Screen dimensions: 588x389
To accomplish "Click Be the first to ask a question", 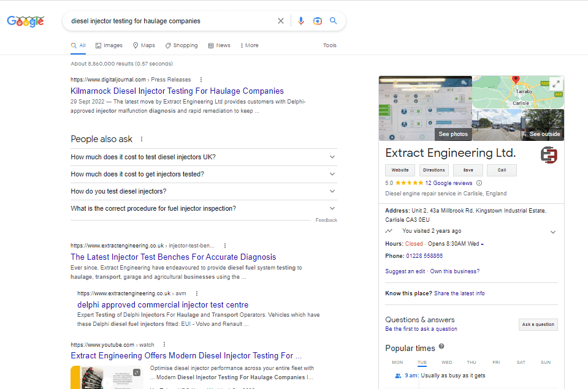I will 421,329.
